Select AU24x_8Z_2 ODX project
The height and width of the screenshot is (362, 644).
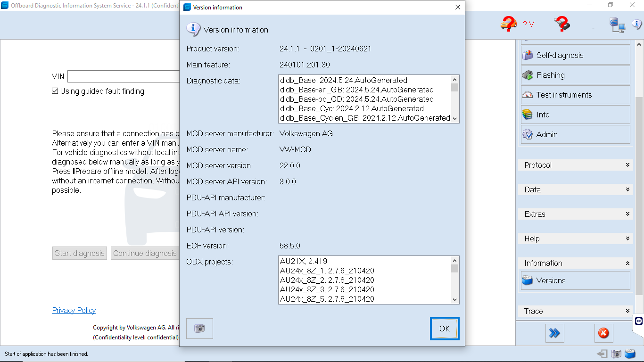[327, 280]
